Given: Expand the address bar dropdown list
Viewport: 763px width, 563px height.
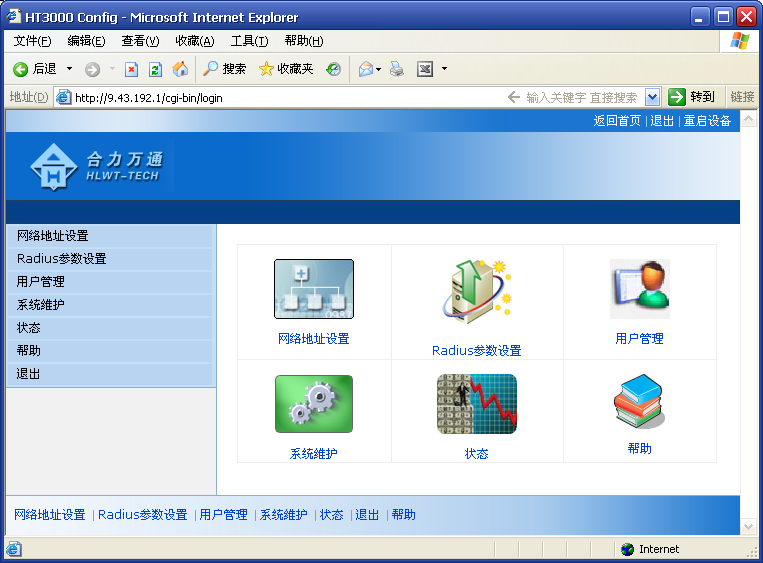Looking at the screenshot, I should [652, 97].
